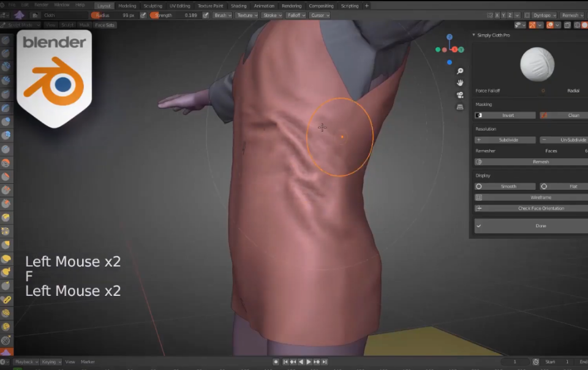Select the Fill brush tool
This screenshot has width=588, height=370.
point(6,190)
